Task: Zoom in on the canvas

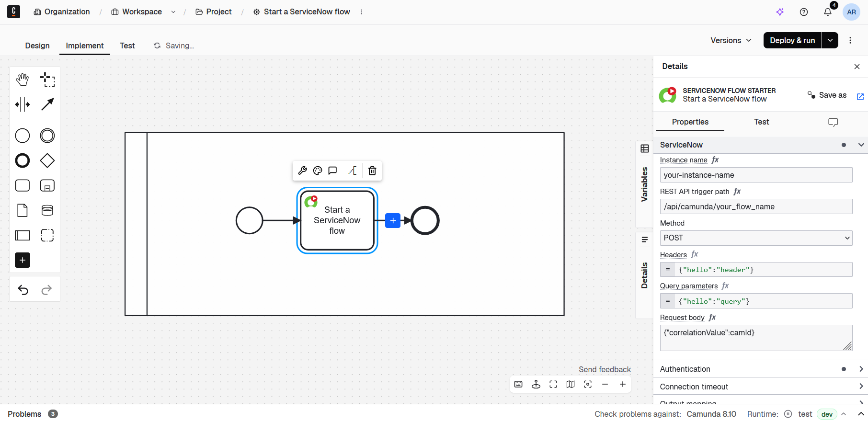Action: (623, 384)
